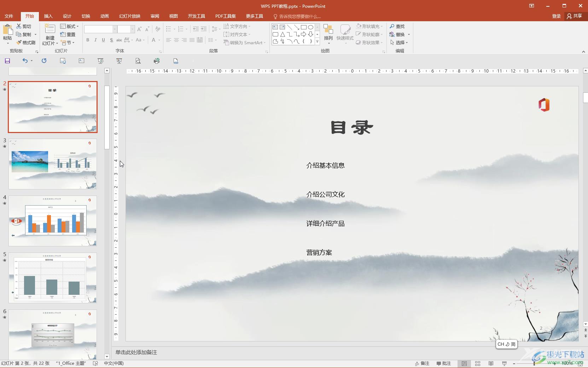588x368 pixels.
Task: Click the Undo arrow icon
Action: (x=25, y=61)
